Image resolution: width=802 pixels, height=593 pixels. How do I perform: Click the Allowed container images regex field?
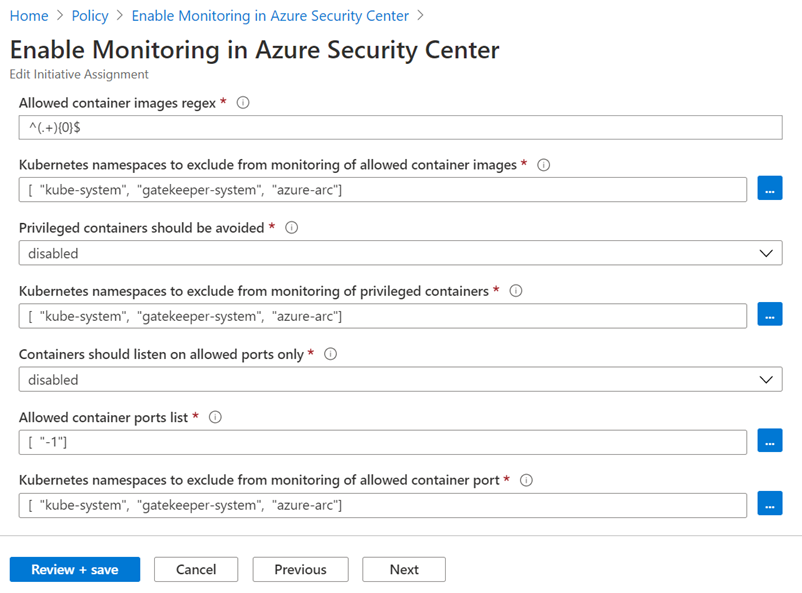[400, 127]
